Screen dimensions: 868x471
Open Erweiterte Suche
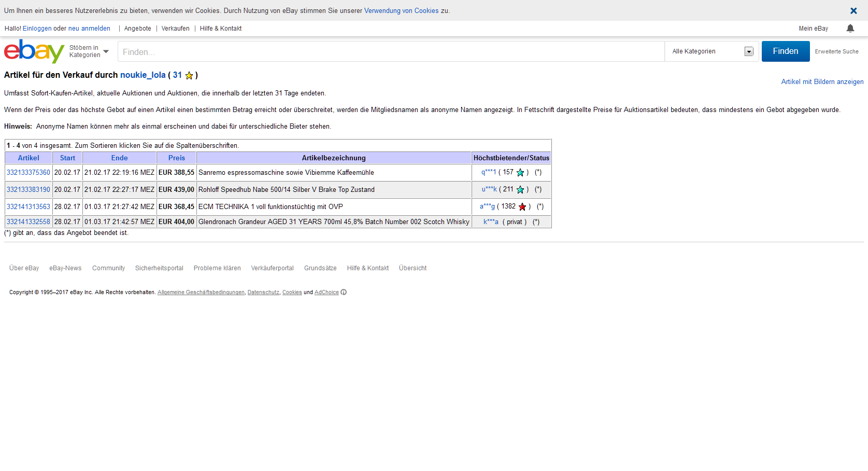point(836,51)
